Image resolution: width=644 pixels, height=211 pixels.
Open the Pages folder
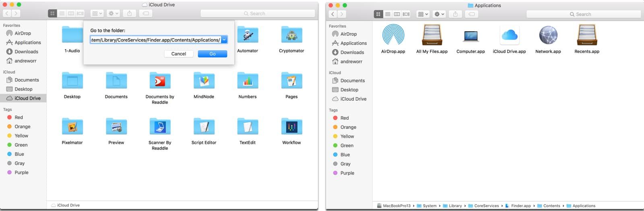tap(291, 80)
